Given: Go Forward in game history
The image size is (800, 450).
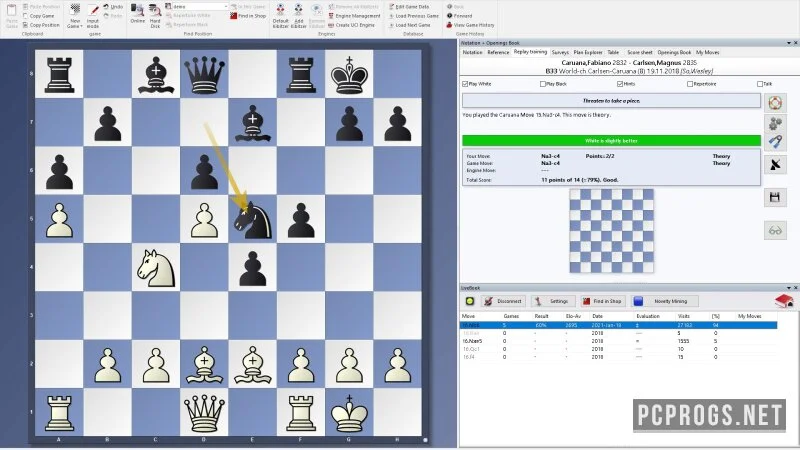Looking at the screenshot, I should point(459,16).
